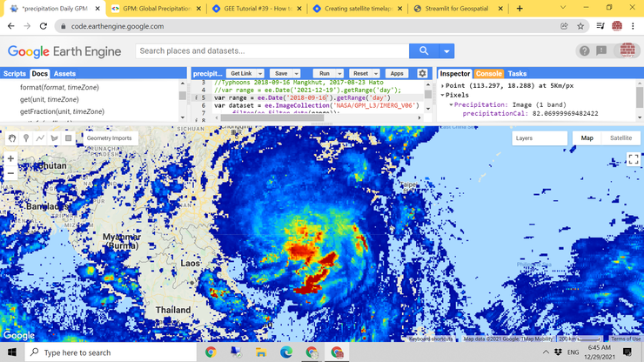Open code editor settings gear
The image size is (644, 362).
422,74
